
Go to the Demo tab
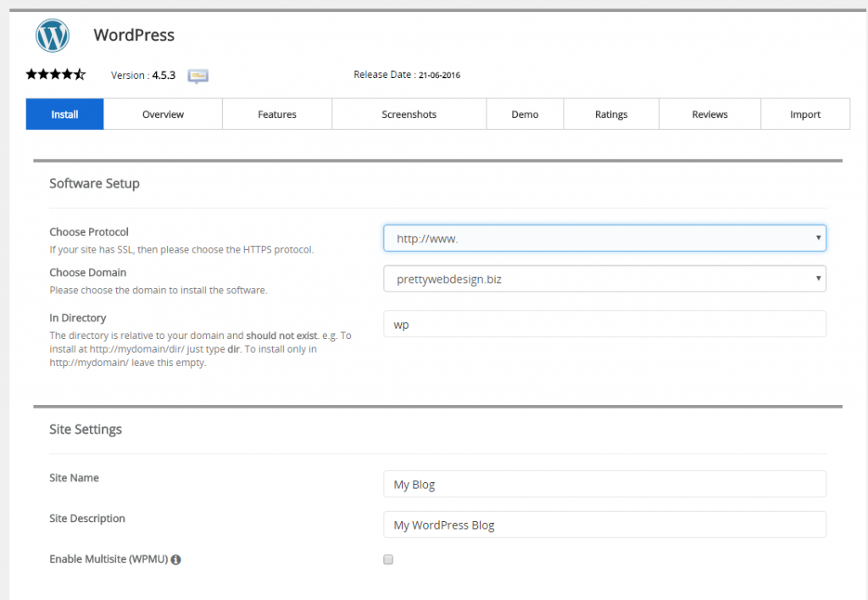click(x=525, y=114)
